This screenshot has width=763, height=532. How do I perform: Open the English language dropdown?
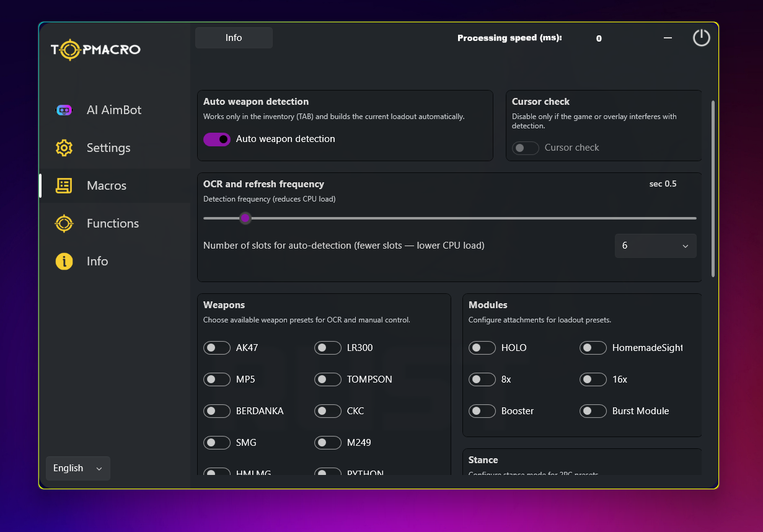78,468
